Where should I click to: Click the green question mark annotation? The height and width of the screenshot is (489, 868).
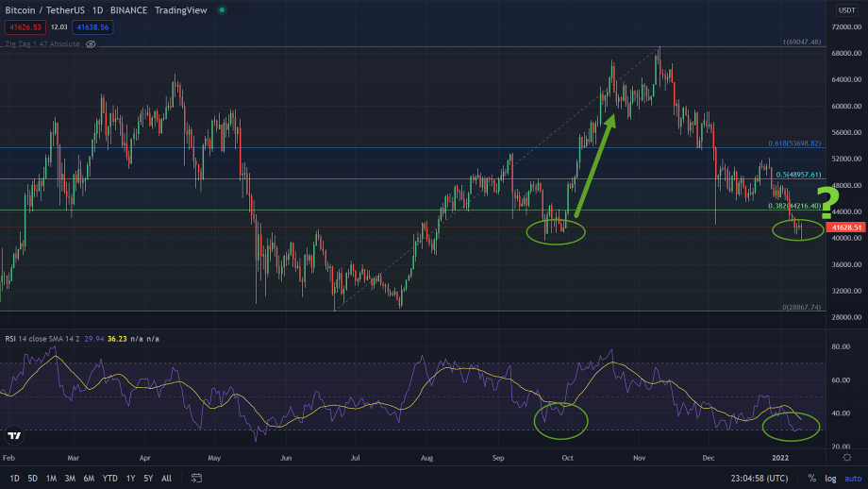(827, 202)
